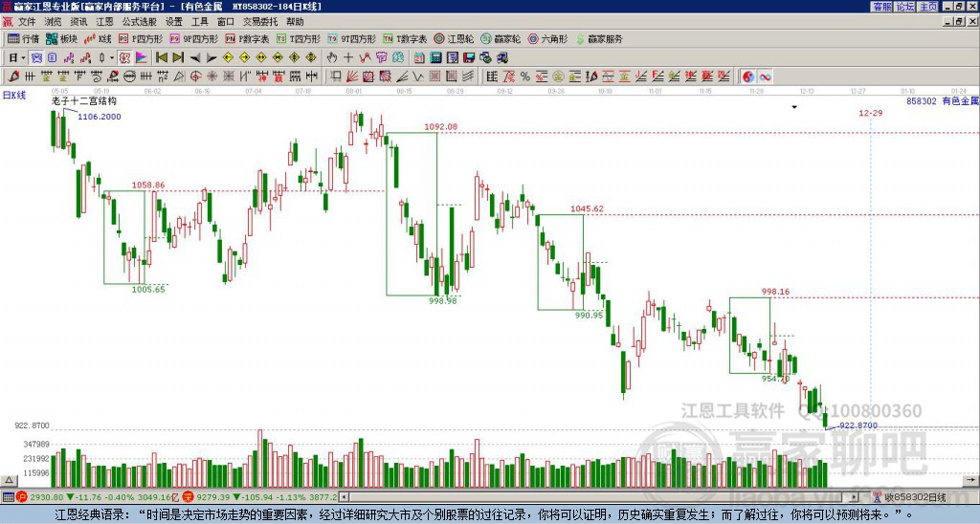Open the 江恩轮 Gann wheel

[455, 38]
